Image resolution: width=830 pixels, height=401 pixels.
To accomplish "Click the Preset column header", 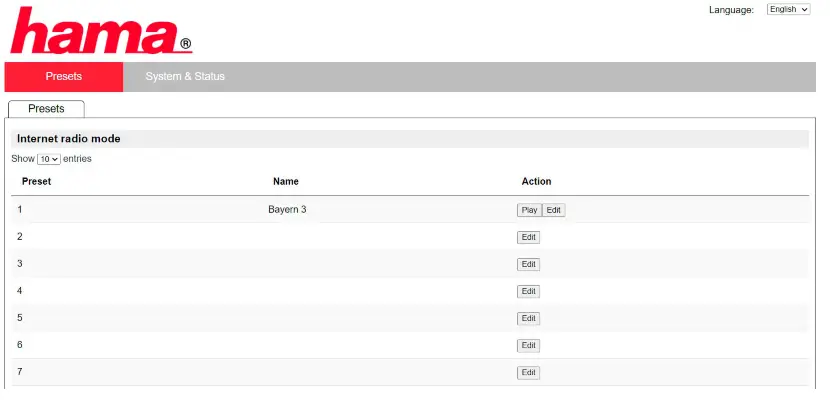I will pyautogui.click(x=36, y=182).
